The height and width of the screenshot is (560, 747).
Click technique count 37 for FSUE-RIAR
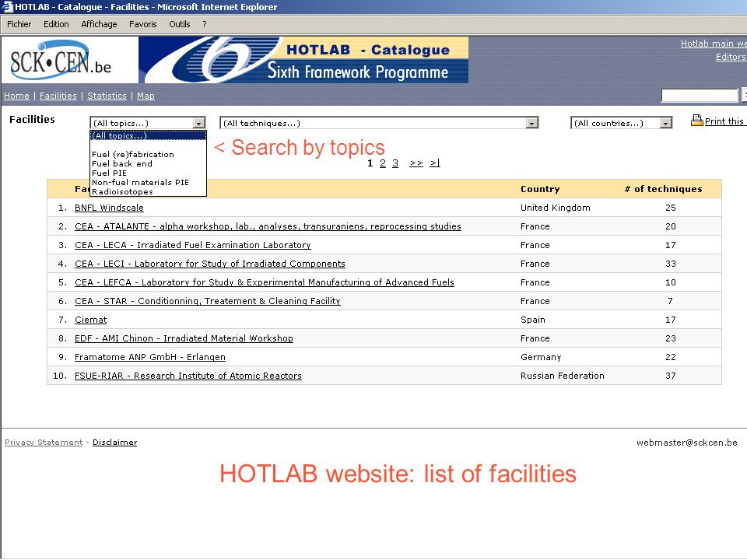tap(670, 375)
